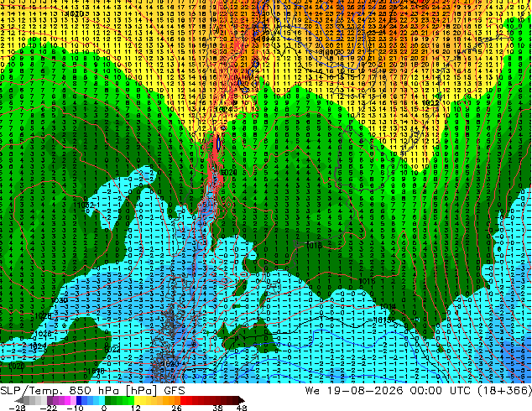Screen dimensions: 532x411
Task: Click the '-10' legend scale label
Action: point(75,408)
